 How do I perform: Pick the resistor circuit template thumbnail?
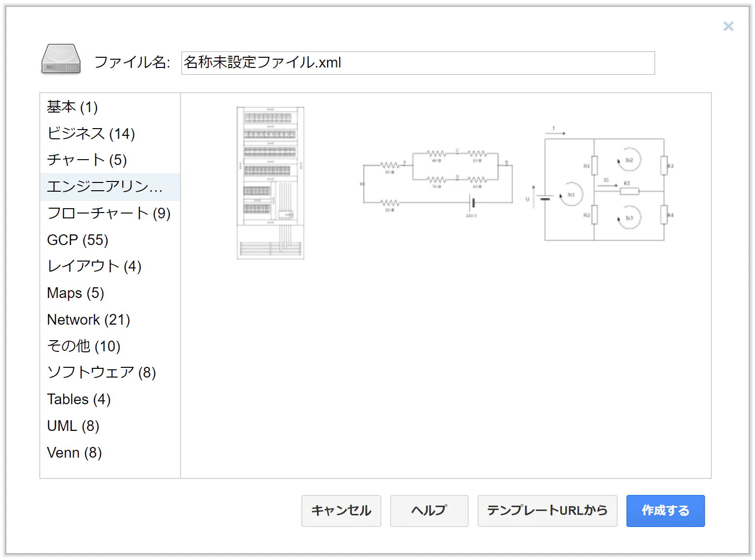click(437, 183)
